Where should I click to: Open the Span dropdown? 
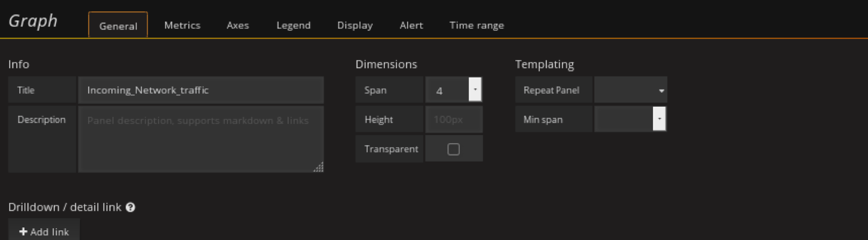point(474,90)
